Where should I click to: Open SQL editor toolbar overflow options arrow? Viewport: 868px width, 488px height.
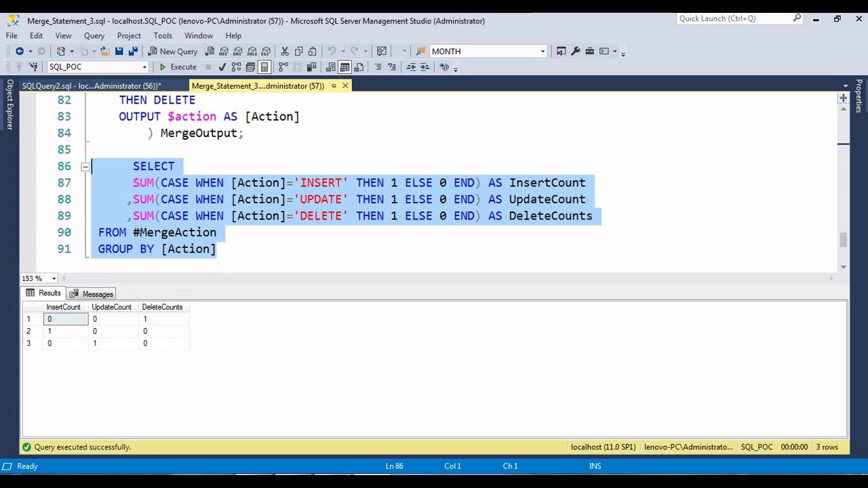(456, 68)
